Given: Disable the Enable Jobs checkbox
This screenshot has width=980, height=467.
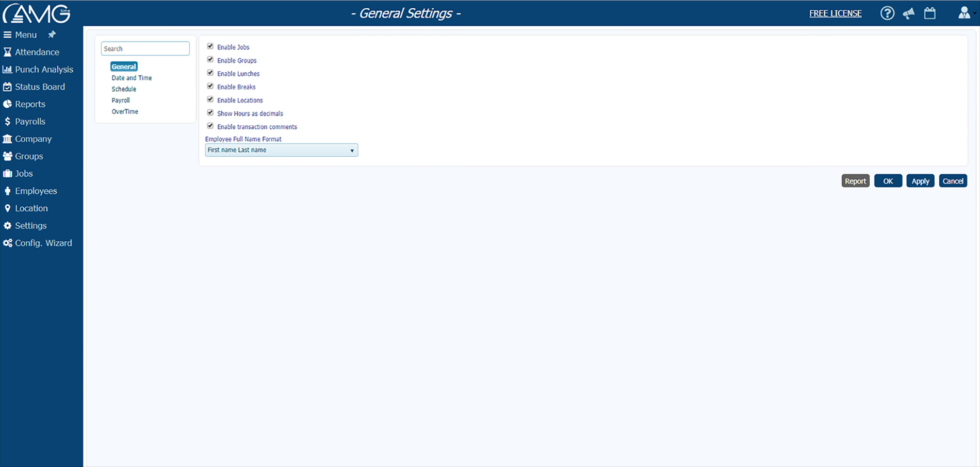Looking at the screenshot, I should [x=210, y=46].
